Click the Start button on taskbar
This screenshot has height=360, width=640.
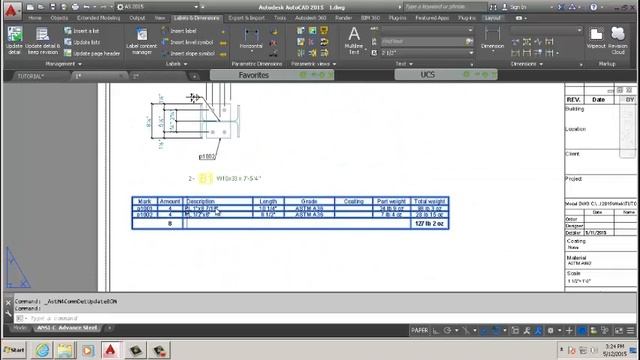14,350
